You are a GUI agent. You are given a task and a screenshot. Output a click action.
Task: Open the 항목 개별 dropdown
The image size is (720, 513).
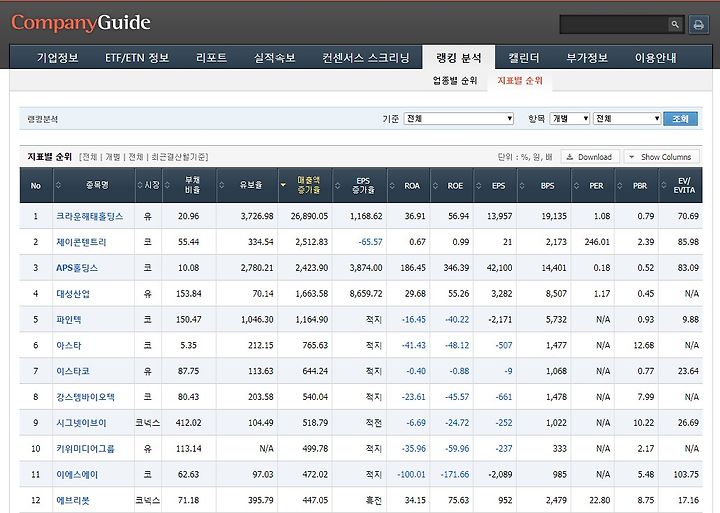pos(569,118)
